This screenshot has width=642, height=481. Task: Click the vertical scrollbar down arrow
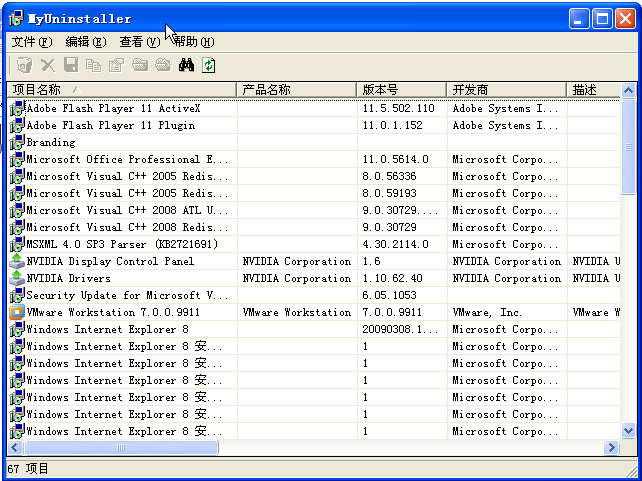click(x=628, y=431)
